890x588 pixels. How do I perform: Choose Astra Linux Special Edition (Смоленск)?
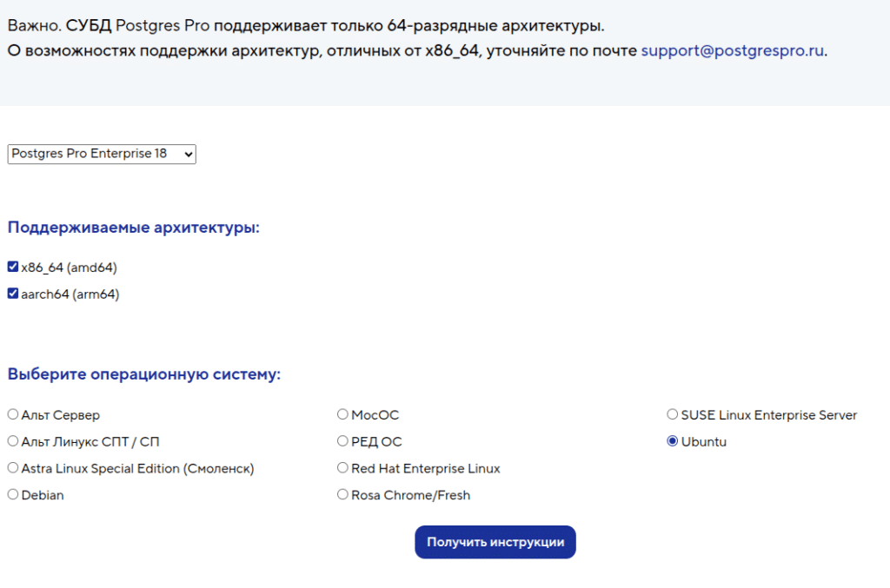point(12,467)
